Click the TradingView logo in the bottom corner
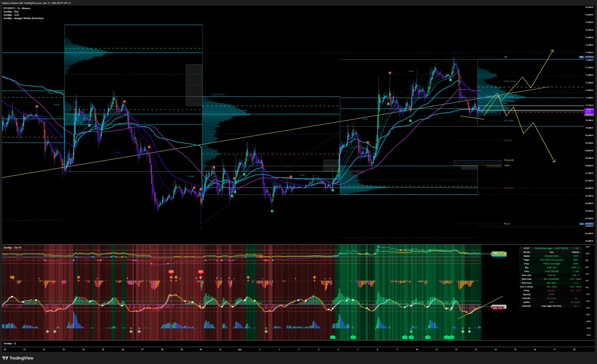Viewport: 597px width, 364px height. [18, 358]
